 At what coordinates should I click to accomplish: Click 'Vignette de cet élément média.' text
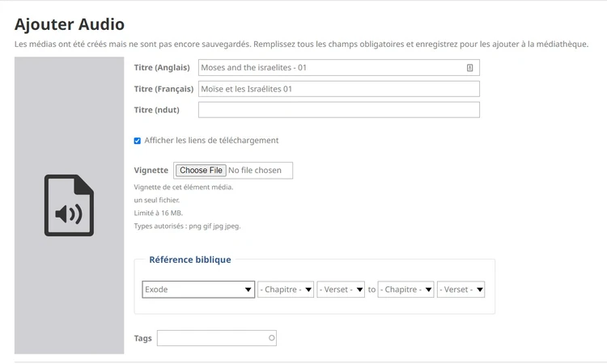point(184,187)
